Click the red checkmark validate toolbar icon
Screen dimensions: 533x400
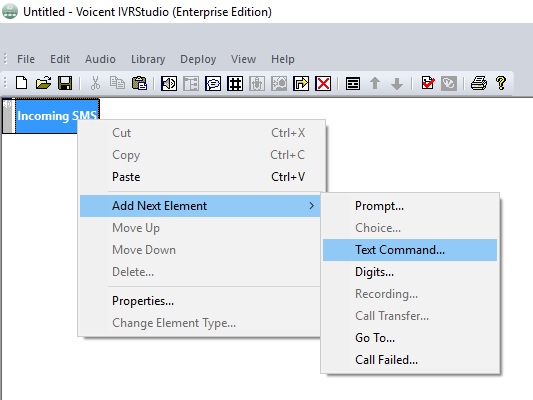[x=428, y=83]
